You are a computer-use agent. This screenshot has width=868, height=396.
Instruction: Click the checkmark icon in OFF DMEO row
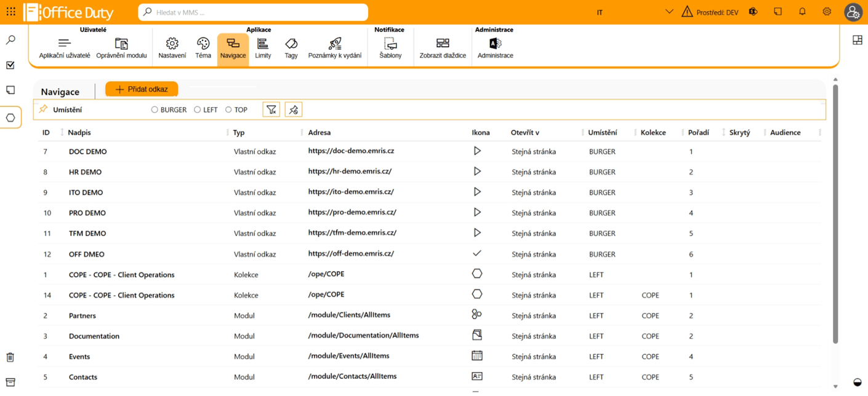pos(476,253)
